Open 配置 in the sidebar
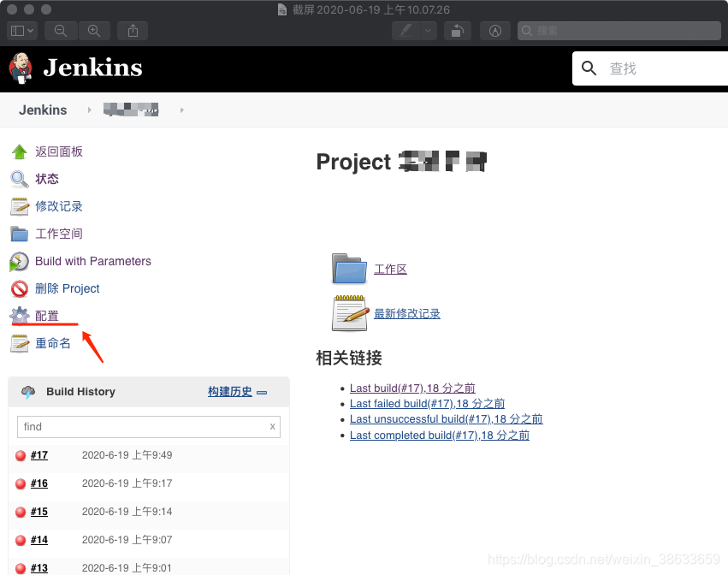This screenshot has height=575, width=728. click(x=47, y=316)
